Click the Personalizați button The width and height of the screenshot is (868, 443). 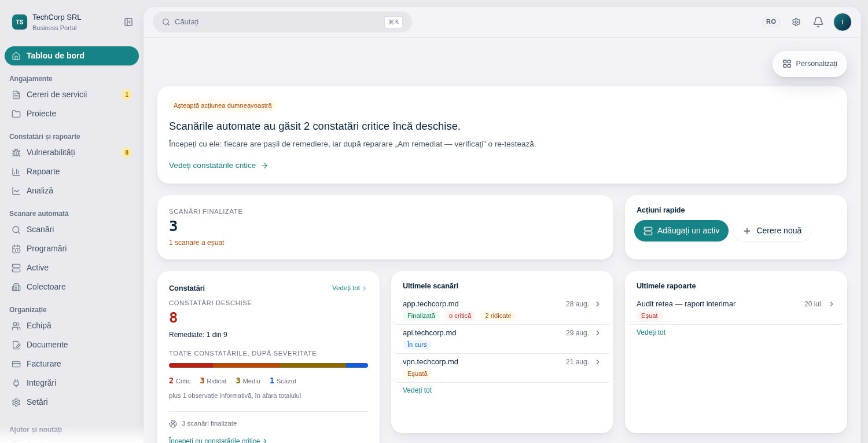810,64
